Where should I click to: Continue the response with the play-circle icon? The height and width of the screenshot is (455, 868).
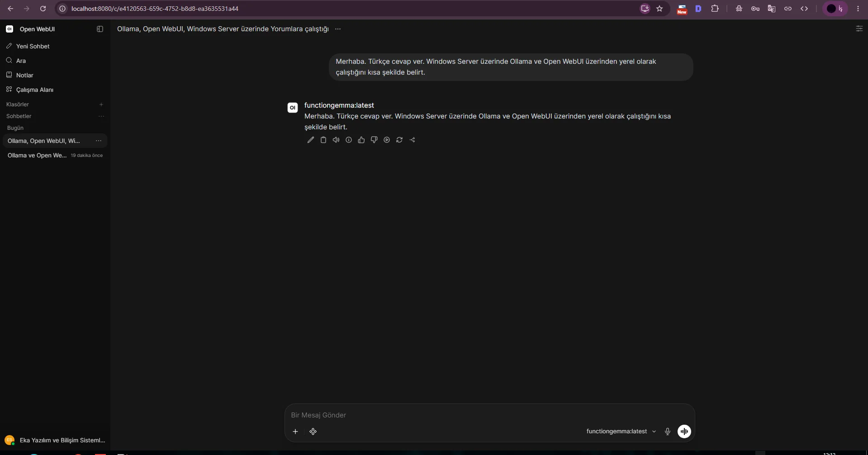[386, 140]
